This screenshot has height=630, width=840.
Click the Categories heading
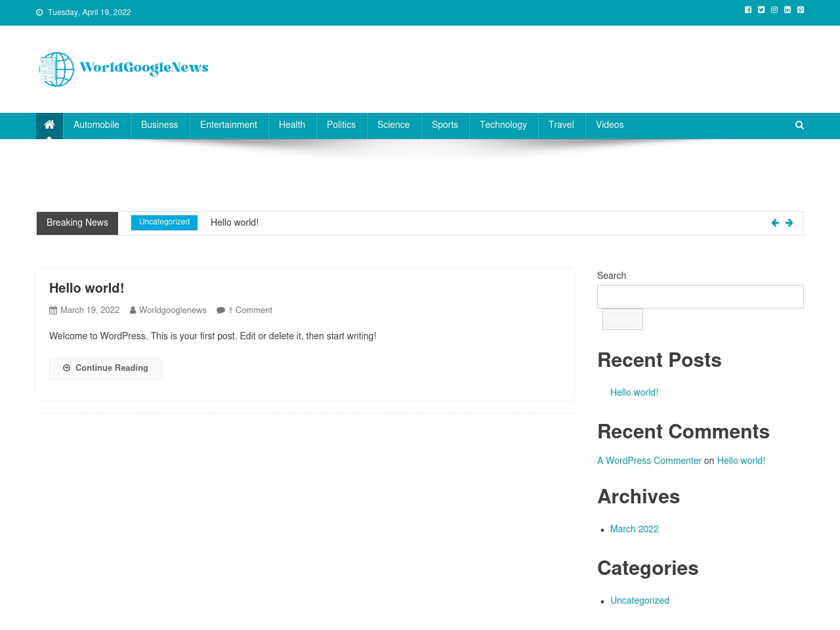coord(648,568)
